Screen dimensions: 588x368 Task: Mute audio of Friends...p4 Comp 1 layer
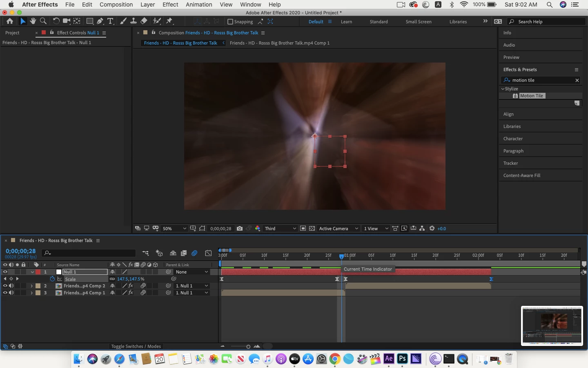pos(11,293)
